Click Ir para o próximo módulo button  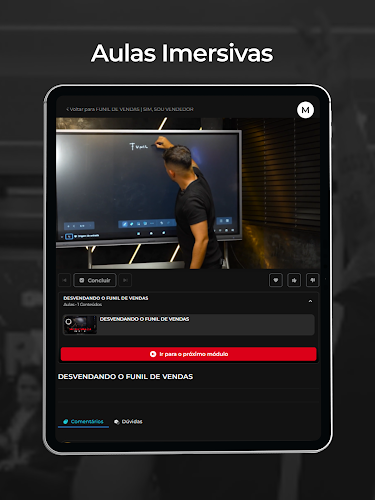pyautogui.click(x=188, y=354)
